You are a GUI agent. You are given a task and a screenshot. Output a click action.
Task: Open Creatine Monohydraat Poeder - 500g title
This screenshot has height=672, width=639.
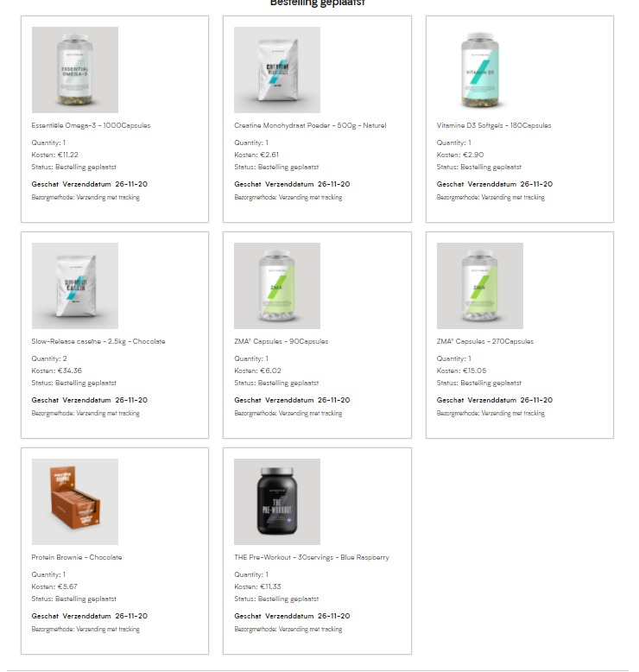pyautogui.click(x=310, y=125)
